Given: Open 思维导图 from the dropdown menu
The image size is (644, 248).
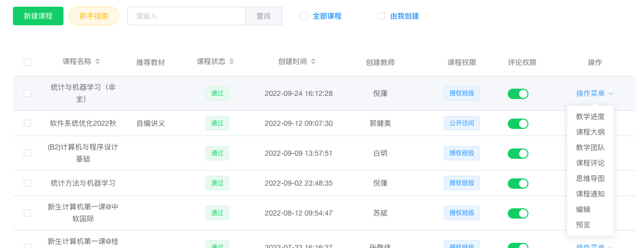Looking at the screenshot, I should pos(590,178).
